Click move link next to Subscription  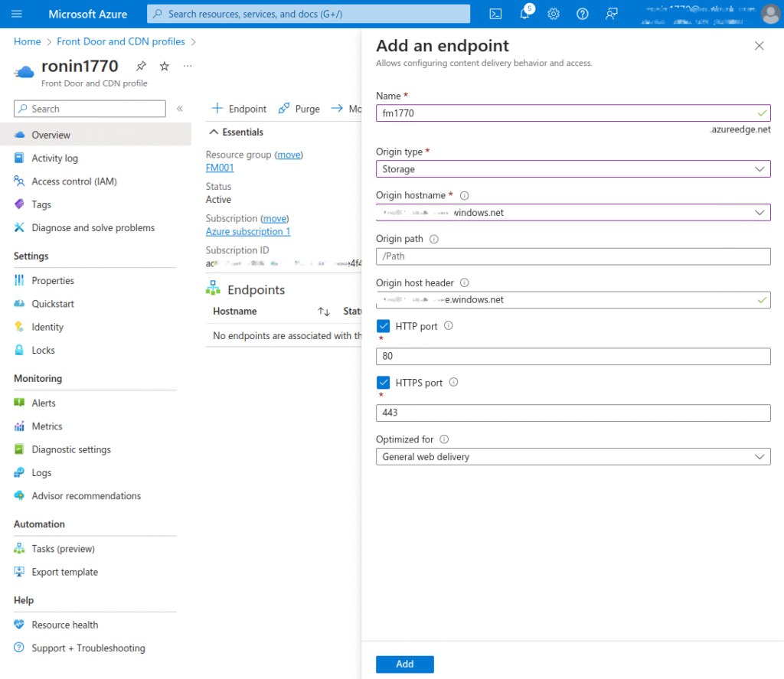click(275, 218)
